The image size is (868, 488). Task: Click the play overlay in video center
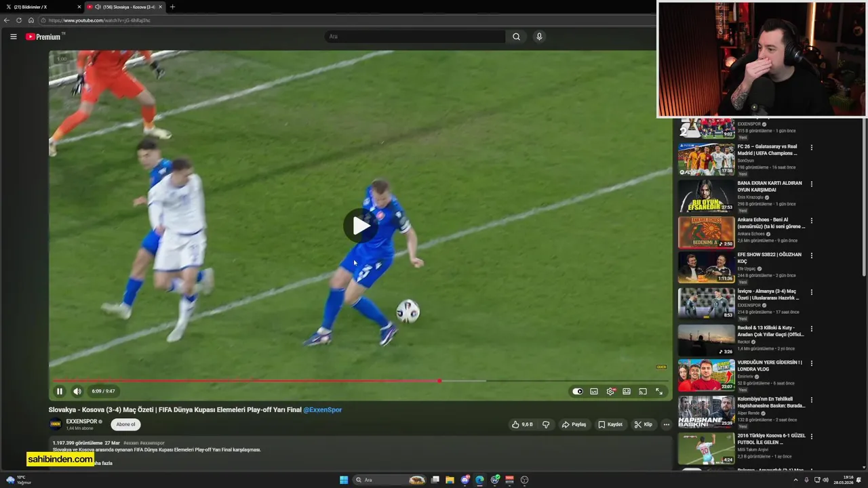tap(360, 226)
